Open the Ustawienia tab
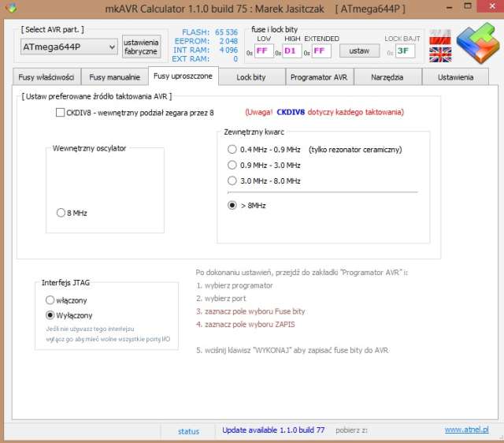Viewport: 504px width, 443px height. tap(456, 77)
